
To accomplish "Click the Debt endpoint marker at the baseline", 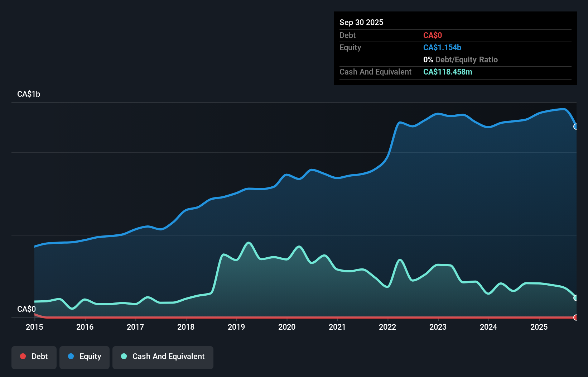I will point(576,318).
